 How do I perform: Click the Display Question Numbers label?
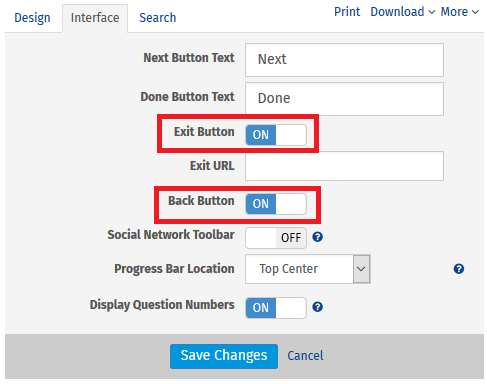162,305
